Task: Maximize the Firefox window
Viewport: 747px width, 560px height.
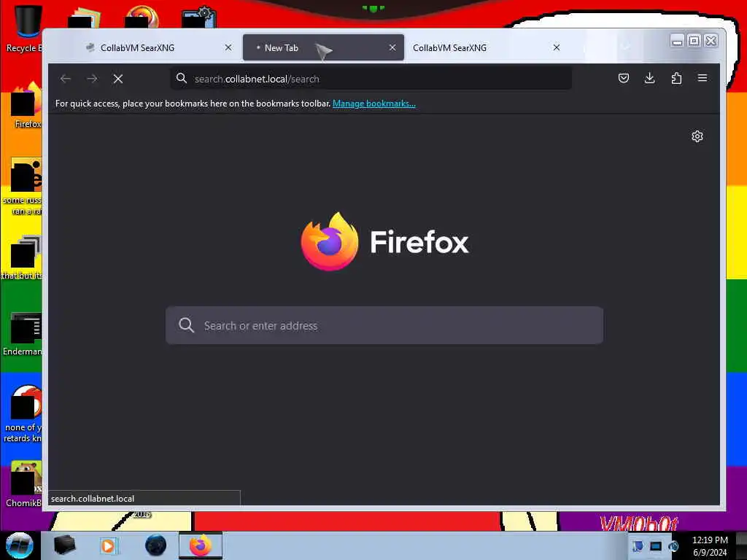Action: click(694, 42)
